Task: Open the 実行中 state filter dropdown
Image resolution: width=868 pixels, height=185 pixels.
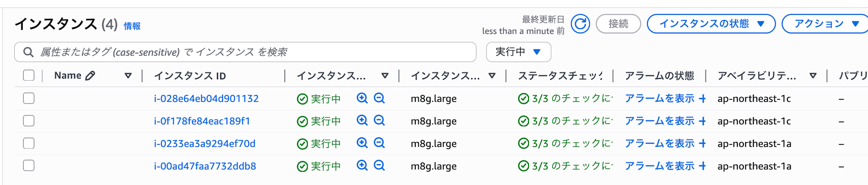Action: (518, 52)
